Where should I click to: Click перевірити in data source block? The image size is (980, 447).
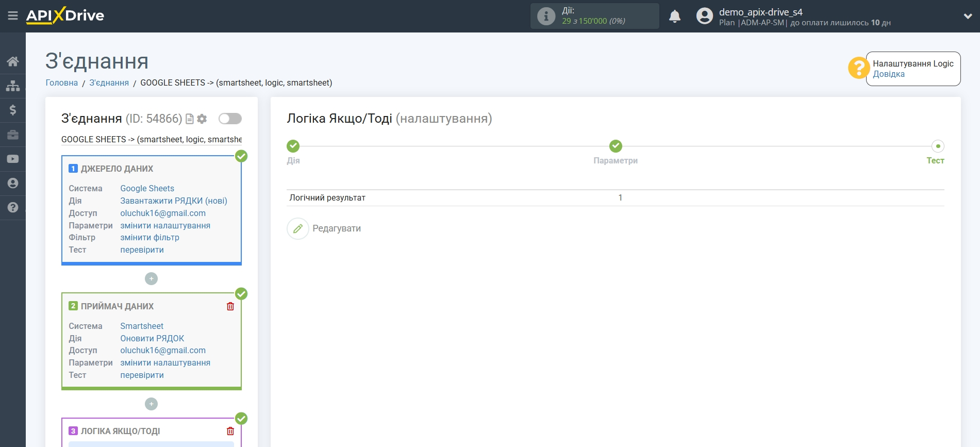tap(142, 250)
